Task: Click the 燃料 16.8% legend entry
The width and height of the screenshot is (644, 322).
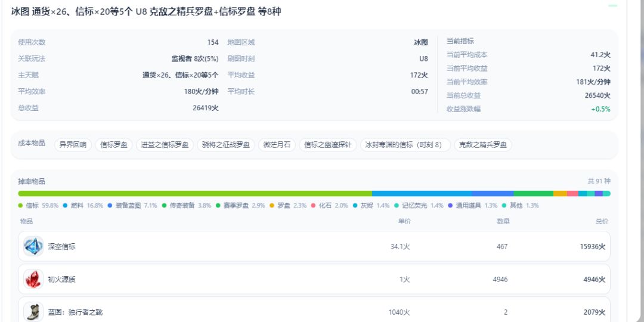Action: point(83,205)
